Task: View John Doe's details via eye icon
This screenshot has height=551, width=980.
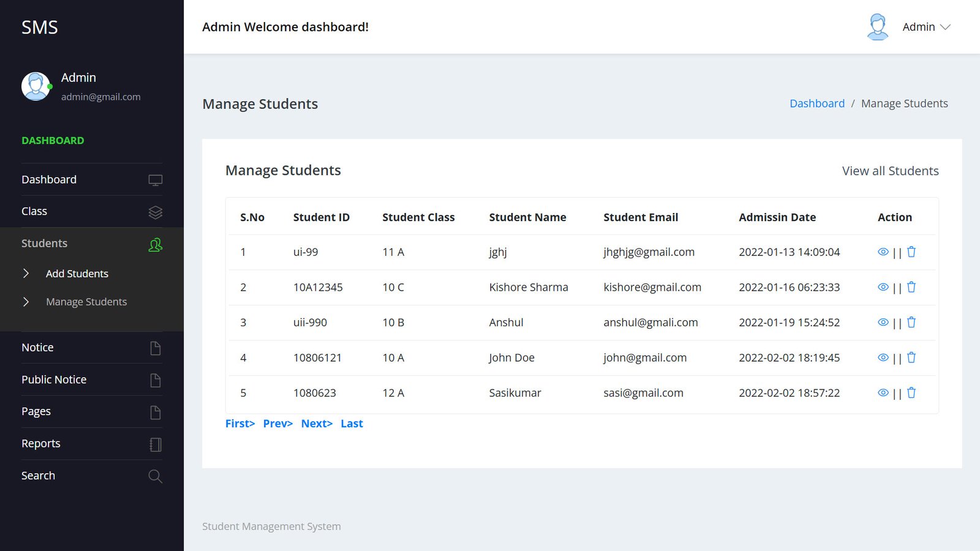Action: click(x=883, y=358)
